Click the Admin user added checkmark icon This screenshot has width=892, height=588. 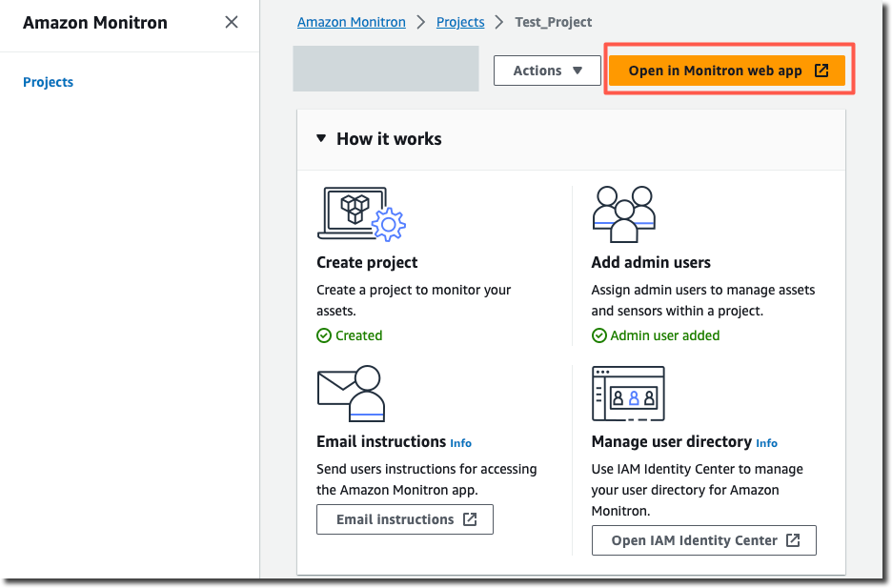[x=599, y=335]
